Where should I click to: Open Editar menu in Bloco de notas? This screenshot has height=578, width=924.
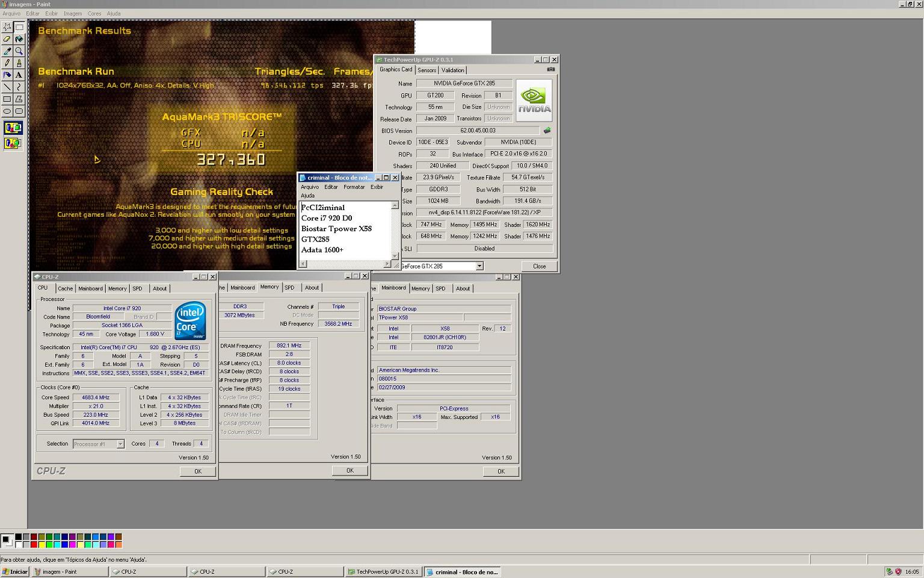click(x=331, y=187)
